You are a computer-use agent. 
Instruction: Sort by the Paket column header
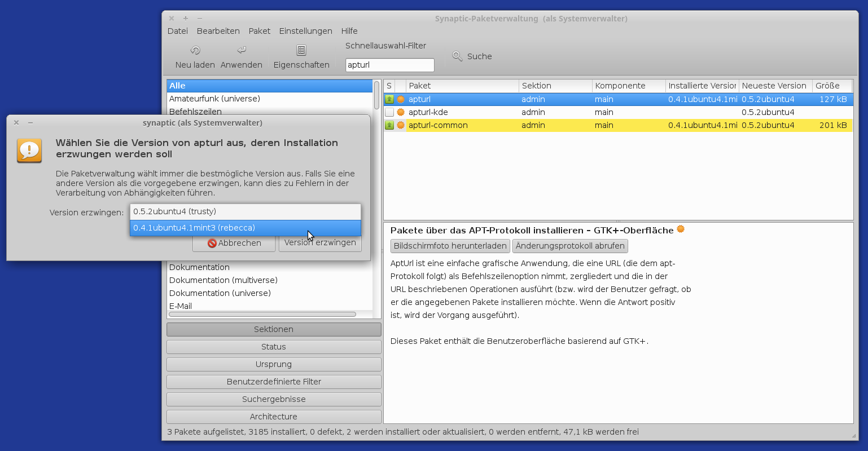[462, 86]
